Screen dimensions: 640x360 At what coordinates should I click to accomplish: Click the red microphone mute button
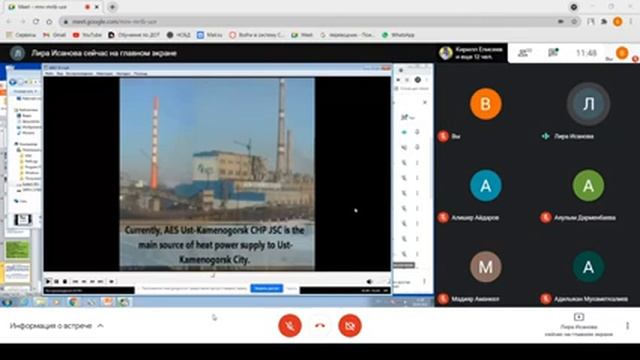coord(290,326)
